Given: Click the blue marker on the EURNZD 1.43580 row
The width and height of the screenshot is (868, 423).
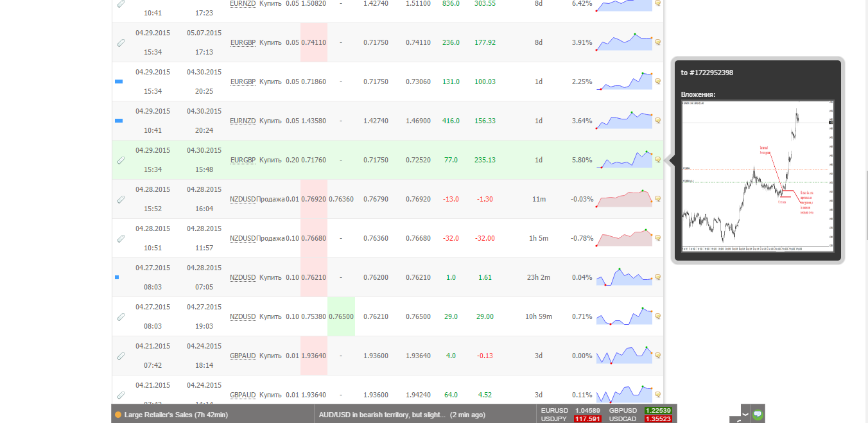Looking at the screenshot, I should 119,121.
